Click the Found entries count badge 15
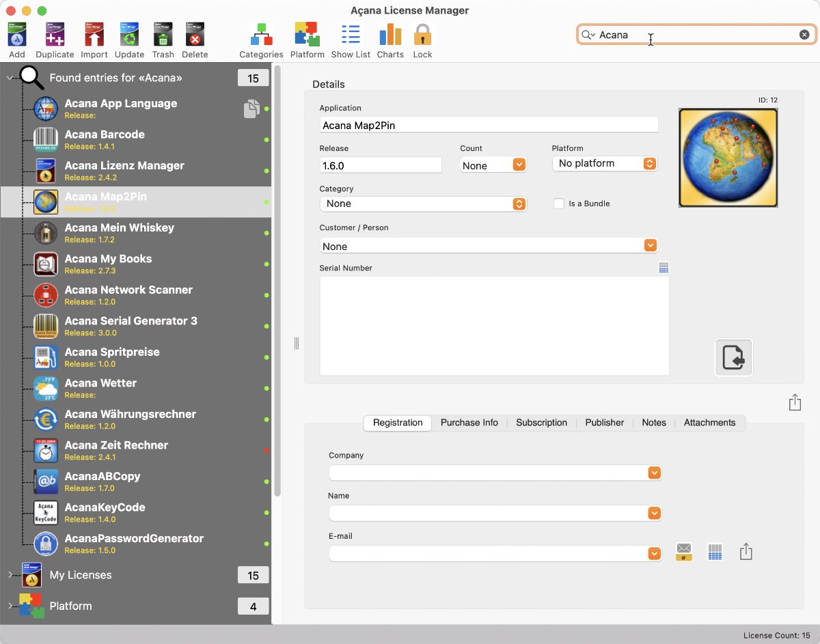820x644 pixels. (254, 78)
